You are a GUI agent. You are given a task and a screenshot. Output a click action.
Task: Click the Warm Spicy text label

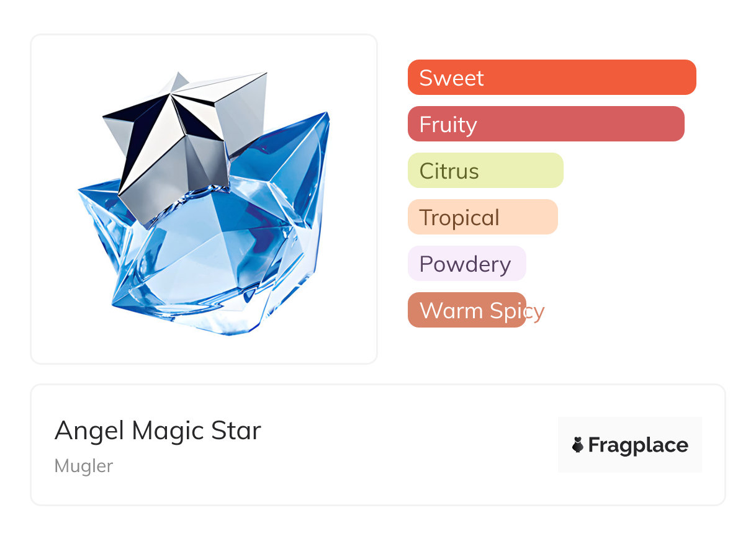tap(482, 311)
